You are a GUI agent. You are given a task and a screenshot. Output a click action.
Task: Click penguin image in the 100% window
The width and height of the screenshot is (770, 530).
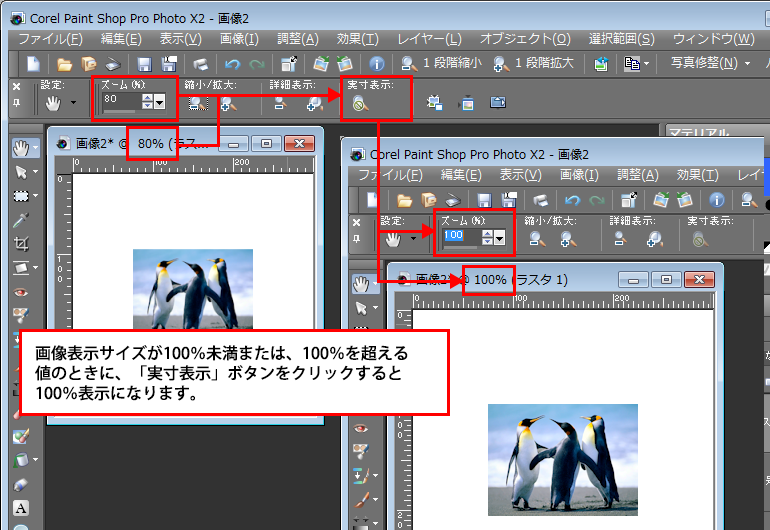tap(563, 460)
